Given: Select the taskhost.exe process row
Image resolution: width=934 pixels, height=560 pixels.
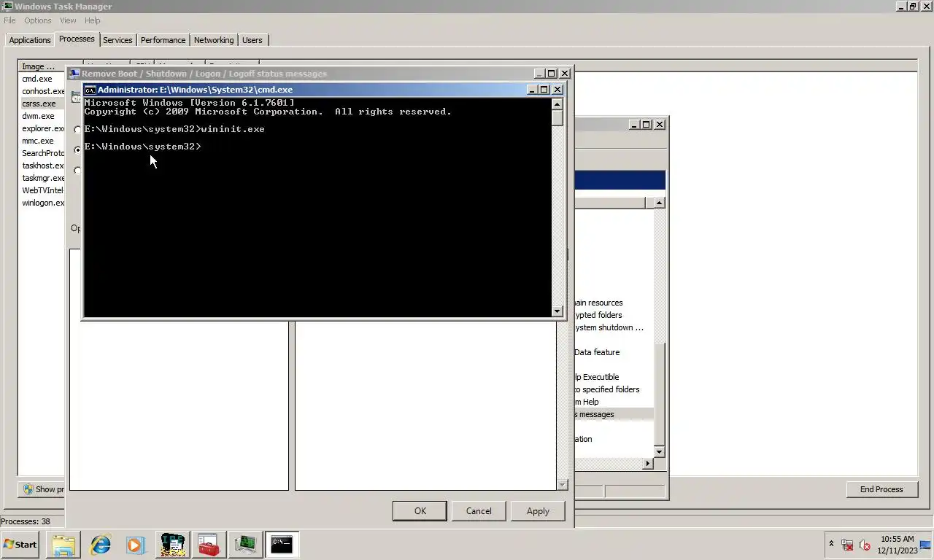Looking at the screenshot, I should [x=43, y=166].
